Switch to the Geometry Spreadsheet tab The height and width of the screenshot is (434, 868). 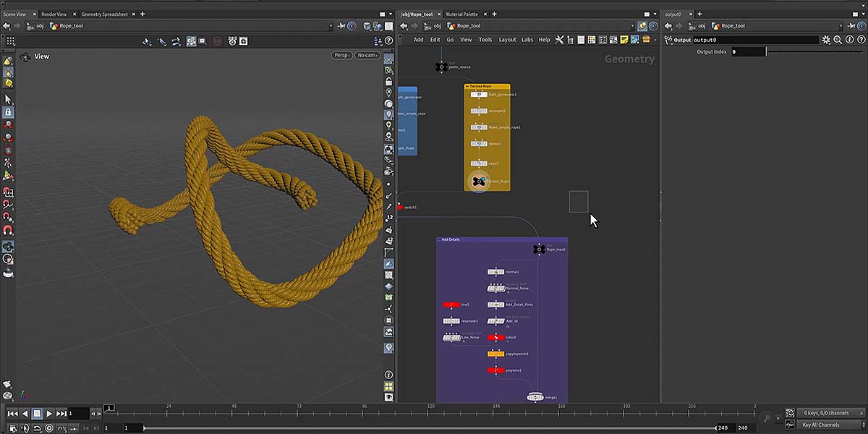point(105,14)
